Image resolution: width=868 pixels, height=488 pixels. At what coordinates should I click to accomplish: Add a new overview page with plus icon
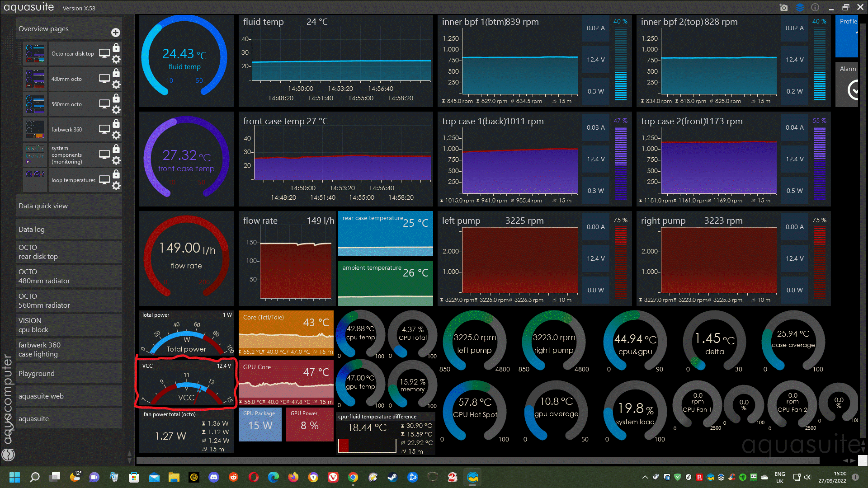pyautogui.click(x=116, y=33)
